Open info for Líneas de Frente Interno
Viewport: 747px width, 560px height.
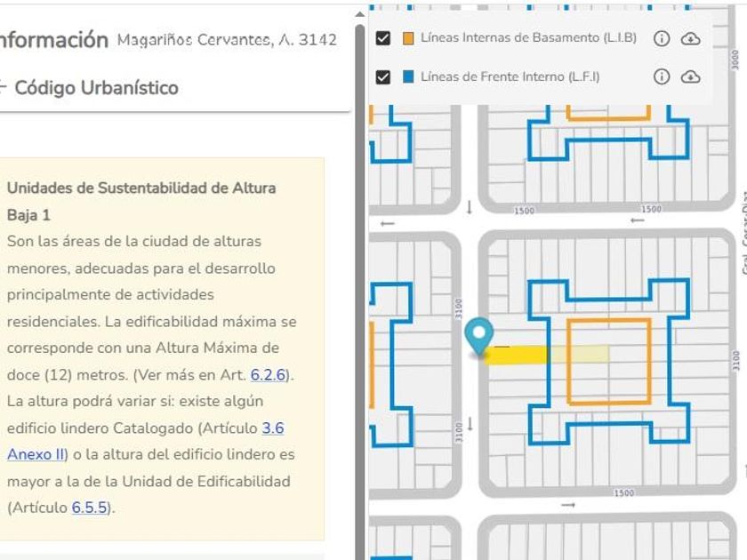coord(662,76)
